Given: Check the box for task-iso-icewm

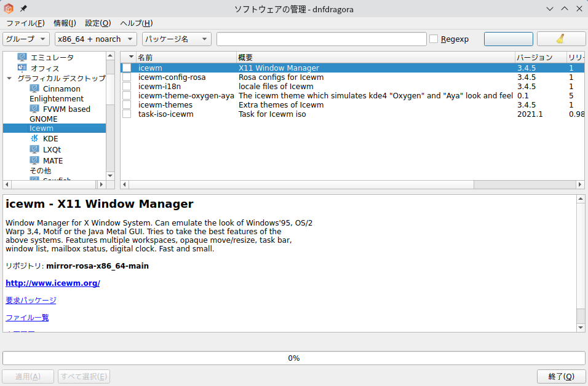Looking at the screenshot, I should (127, 114).
